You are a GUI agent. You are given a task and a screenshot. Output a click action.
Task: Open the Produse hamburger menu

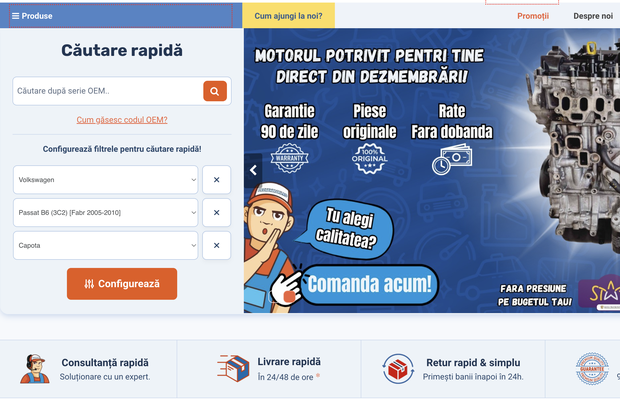coord(32,16)
